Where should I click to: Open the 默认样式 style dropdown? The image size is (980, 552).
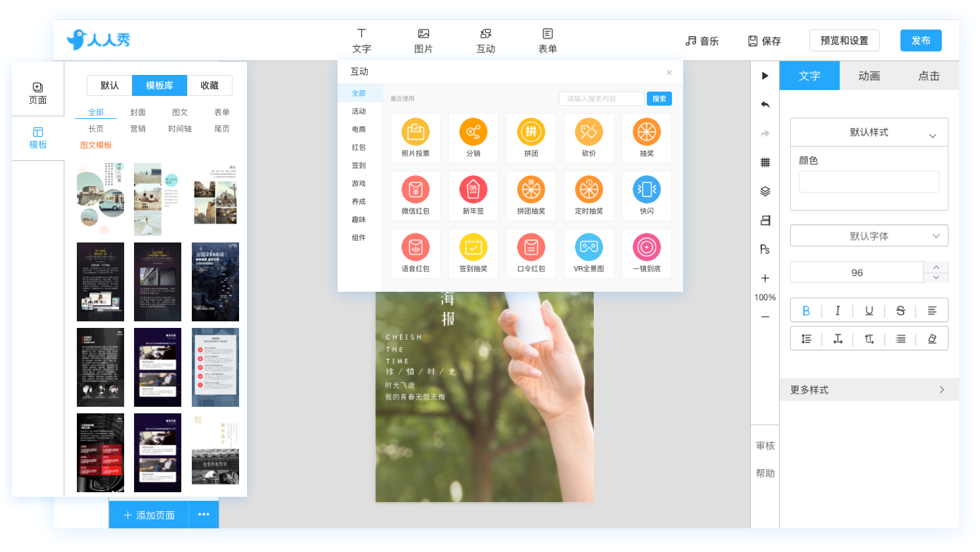tap(869, 132)
